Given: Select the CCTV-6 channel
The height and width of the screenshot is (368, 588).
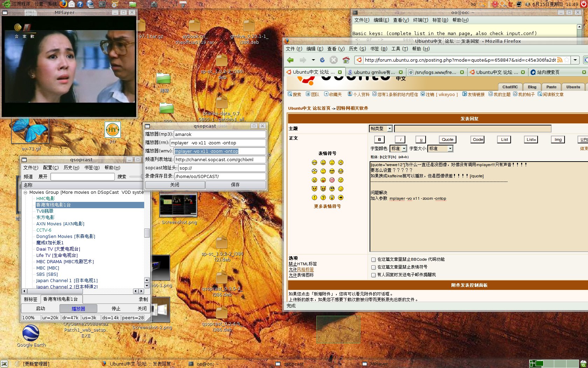Looking at the screenshot, I should point(44,230).
